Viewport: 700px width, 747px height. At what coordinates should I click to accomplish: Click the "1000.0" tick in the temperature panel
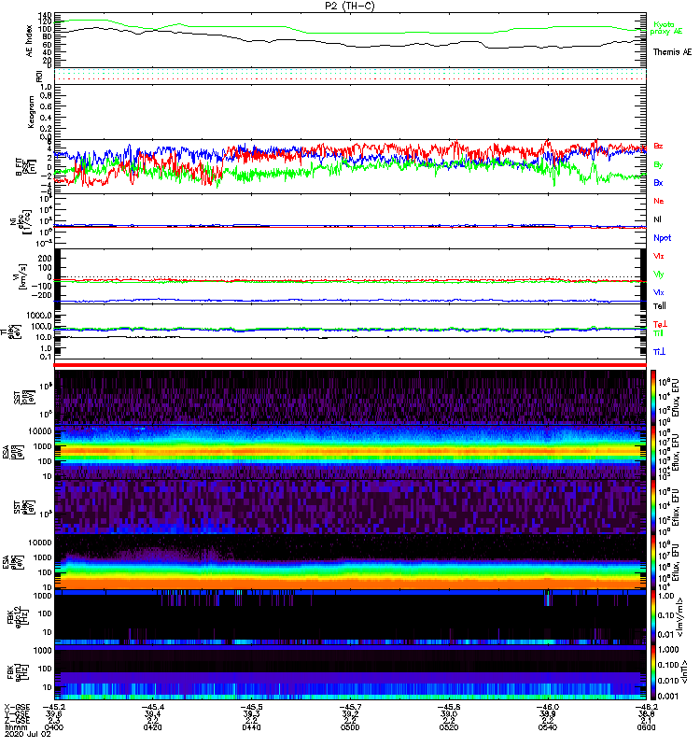click(x=38, y=316)
